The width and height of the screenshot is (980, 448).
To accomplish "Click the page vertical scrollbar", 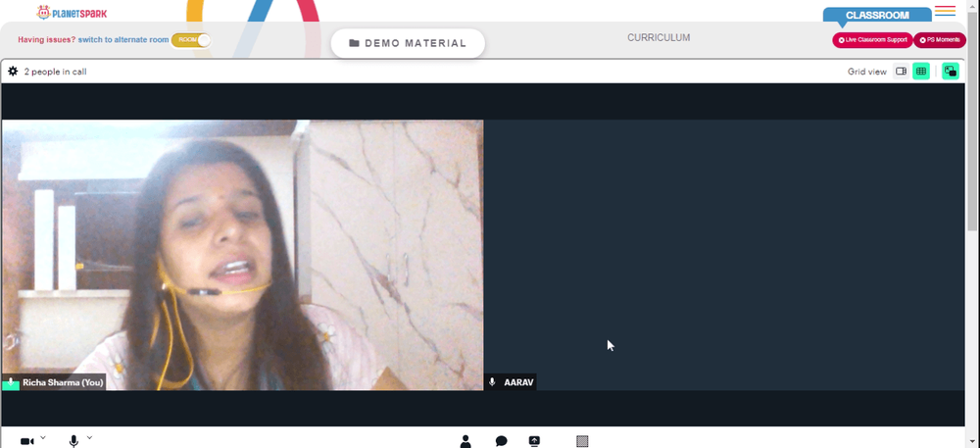I will coord(974,120).
